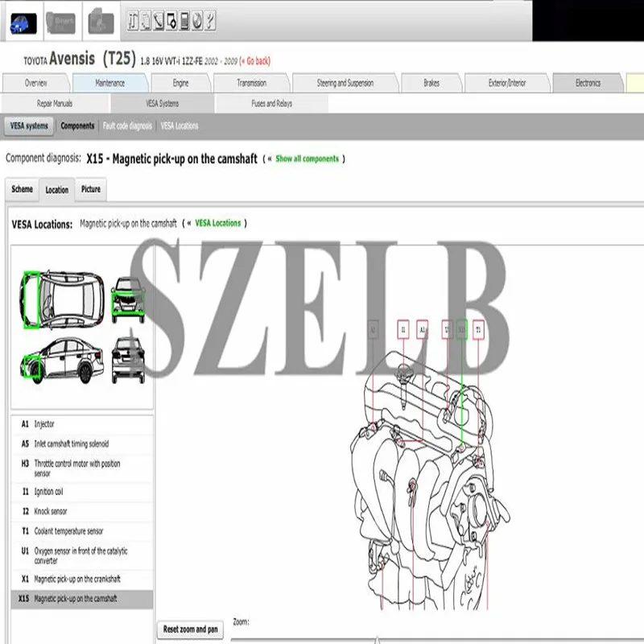The image size is (644, 644).
Task: Click the Zoom slider handle
Action: (377, 639)
